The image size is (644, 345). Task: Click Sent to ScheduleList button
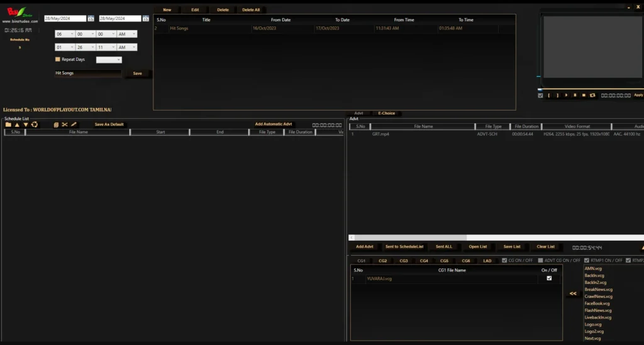tap(404, 247)
